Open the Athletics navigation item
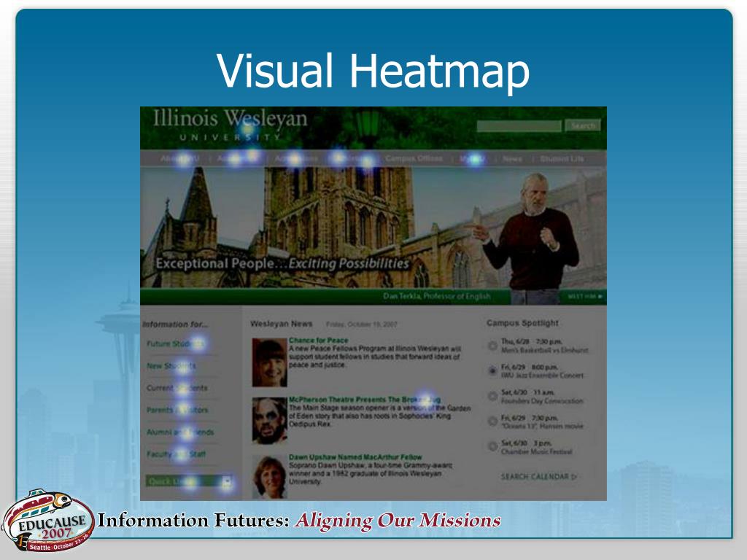Screen dimensions: 747x560 [x=351, y=158]
